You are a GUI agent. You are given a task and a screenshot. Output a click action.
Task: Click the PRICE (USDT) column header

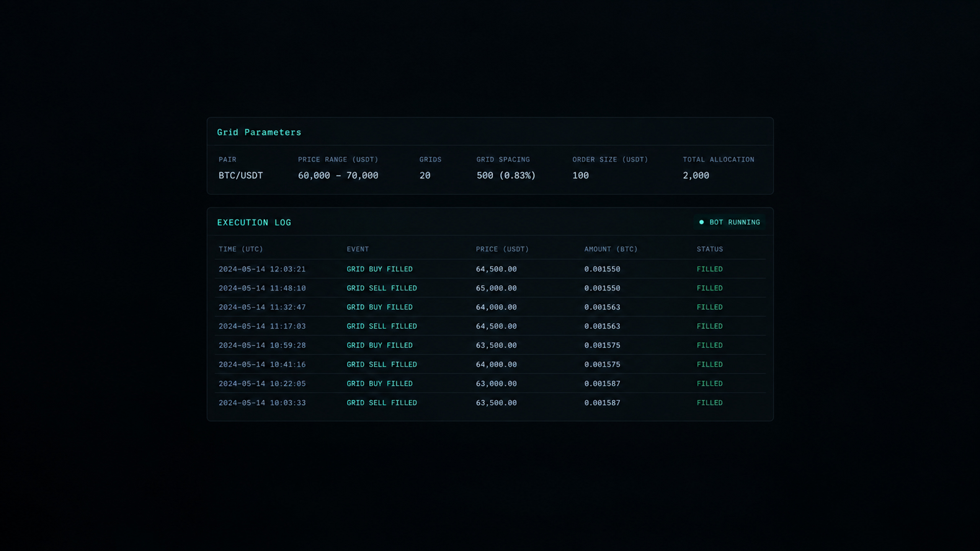(x=502, y=249)
